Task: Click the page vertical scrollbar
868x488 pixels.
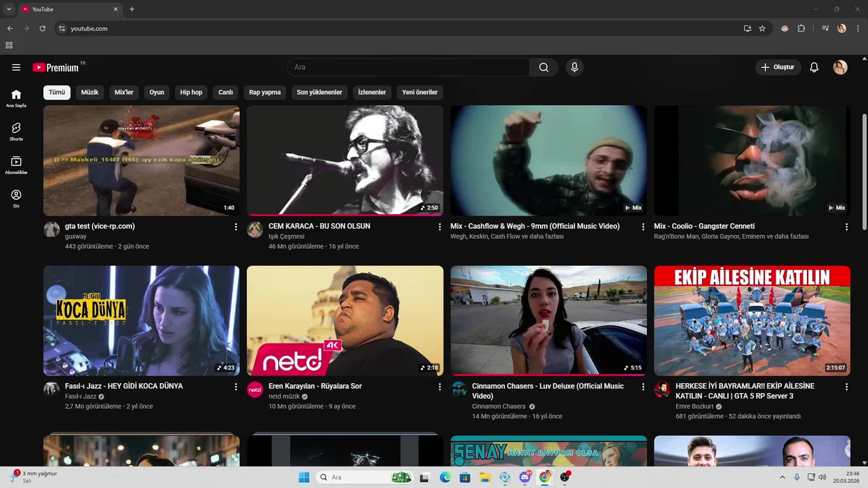Action: [x=864, y=172]
